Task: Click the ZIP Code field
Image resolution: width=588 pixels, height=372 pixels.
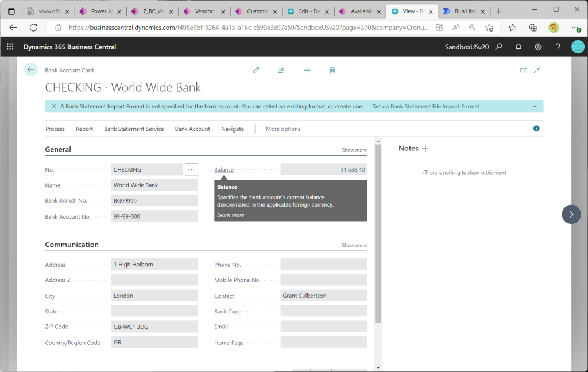Action: [x=154, y=327]
